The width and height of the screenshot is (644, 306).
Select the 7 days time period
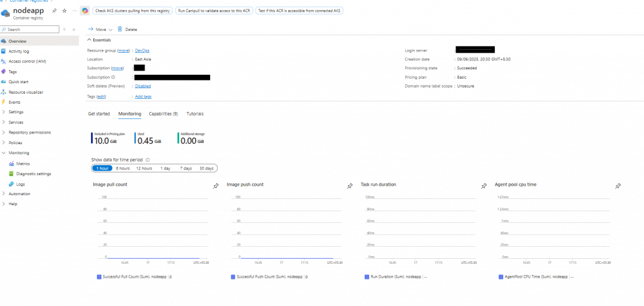186,168
